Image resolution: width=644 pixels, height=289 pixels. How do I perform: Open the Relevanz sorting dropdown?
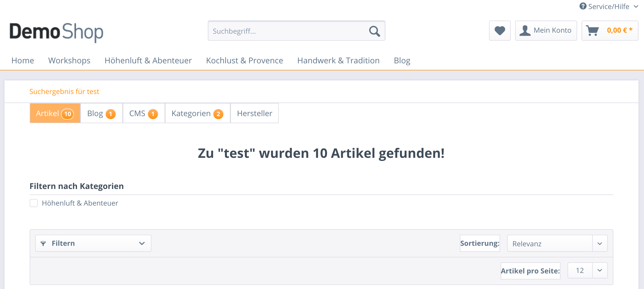coord(557,243)
